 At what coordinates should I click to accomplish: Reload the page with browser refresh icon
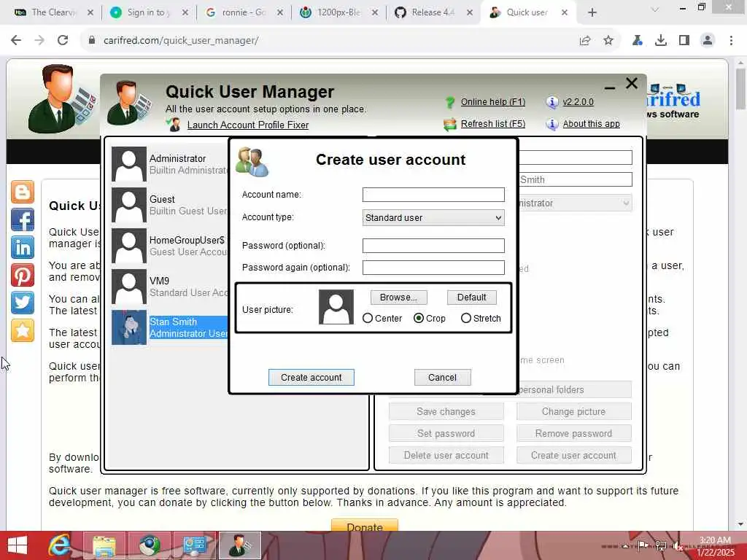[x=63, y=41]
